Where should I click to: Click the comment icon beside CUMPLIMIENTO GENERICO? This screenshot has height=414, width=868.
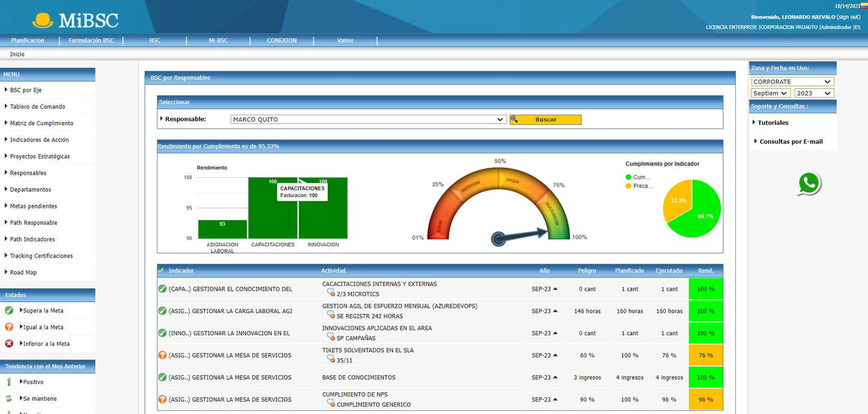(x=330, y=404)
